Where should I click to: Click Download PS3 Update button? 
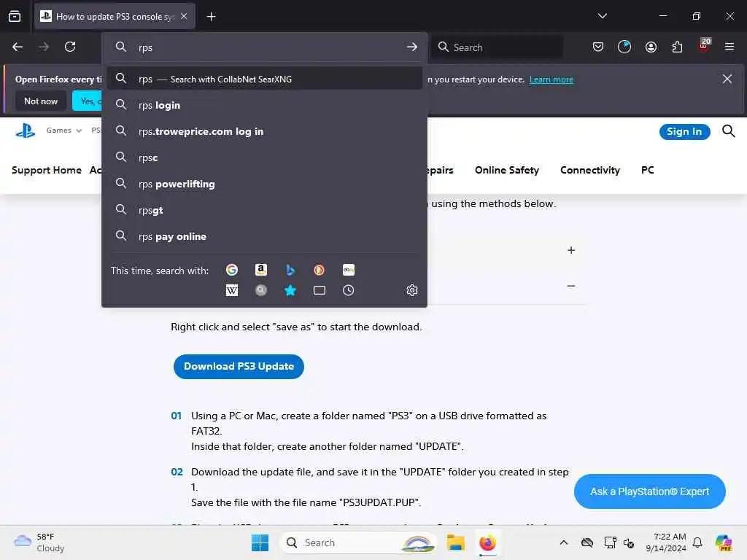point(239,366)
